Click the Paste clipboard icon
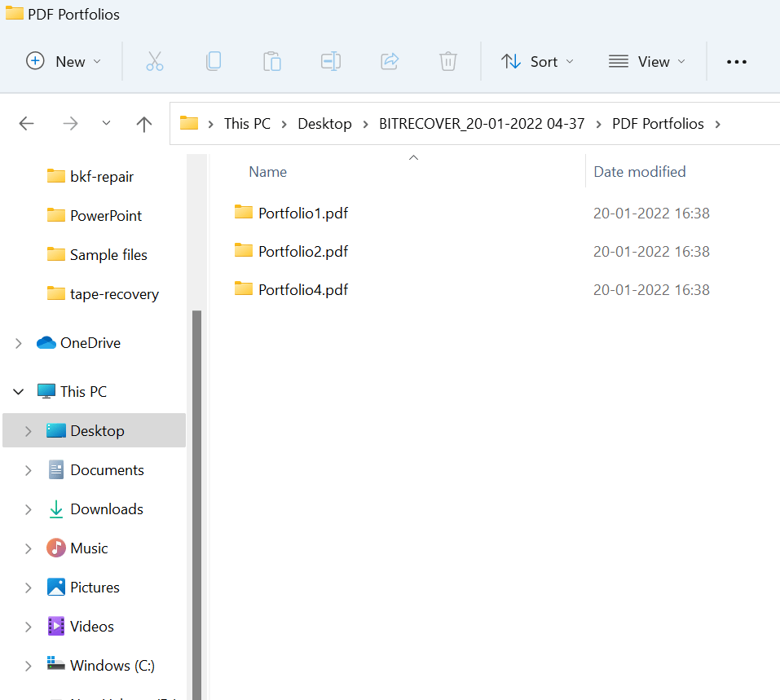 pos(272,61)
